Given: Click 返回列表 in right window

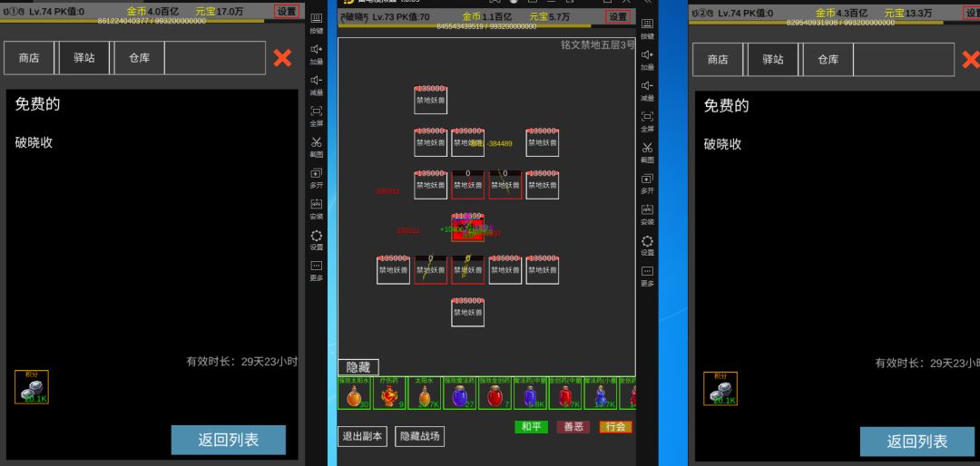Looking at the screenshot, I should [x=917, y=442].
